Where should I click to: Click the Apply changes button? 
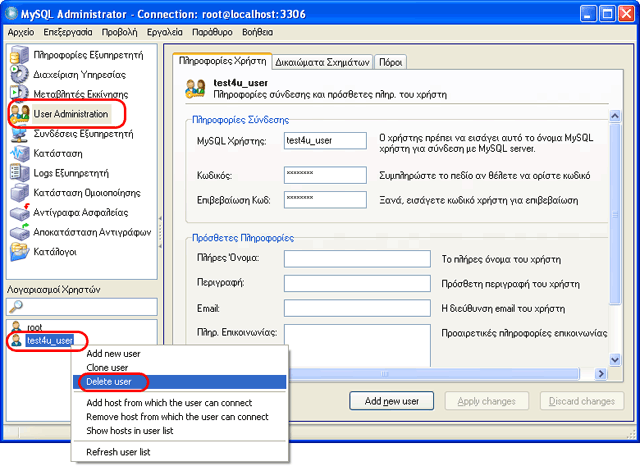[487, 401]
